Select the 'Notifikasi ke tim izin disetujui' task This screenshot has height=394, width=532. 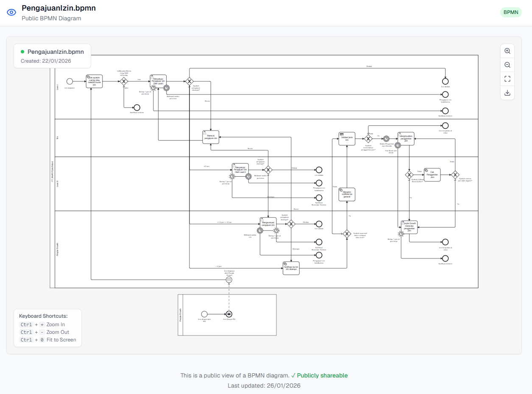(291, 268)
